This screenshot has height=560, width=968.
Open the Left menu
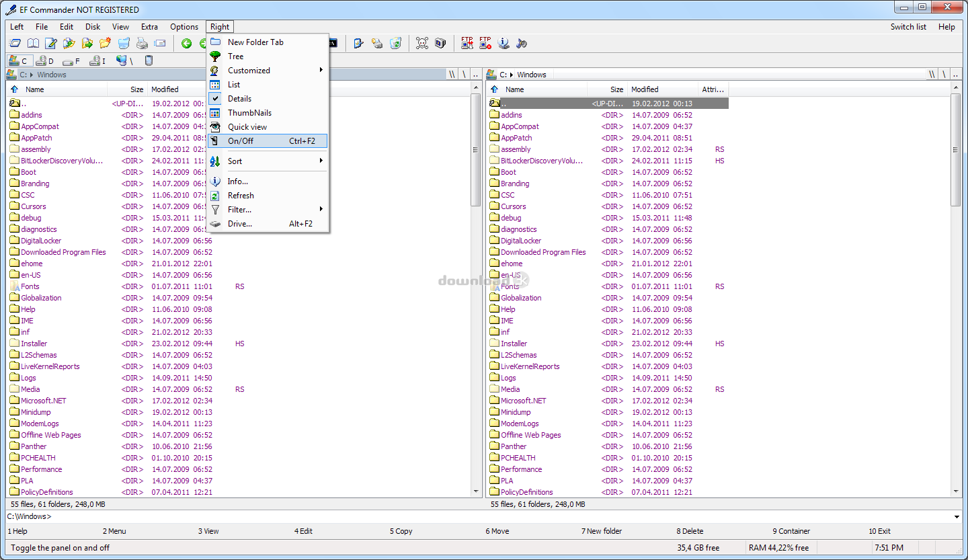17,27
